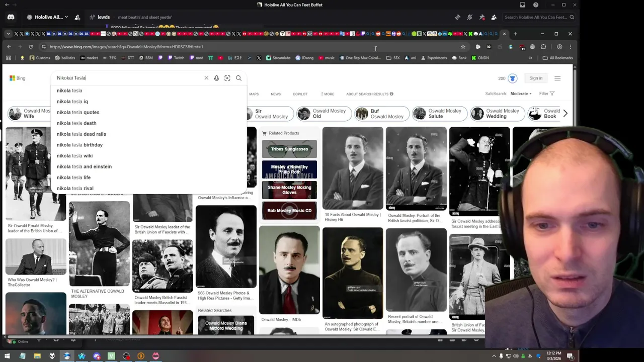
Task: Open the tab search dropdown arrow
Action: click(x=8, y=34)
